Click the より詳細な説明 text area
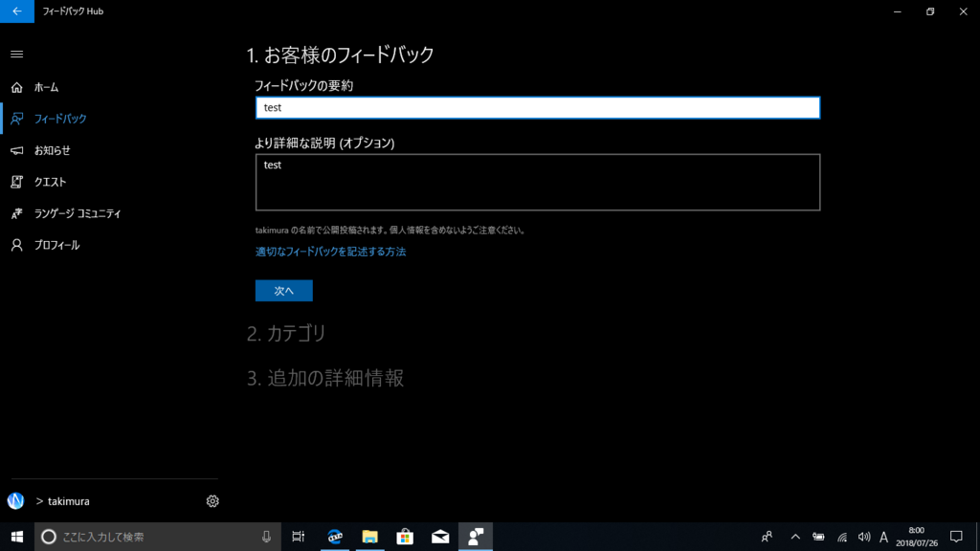Viewport: 980px width, 551px height. tap(538, 183)
